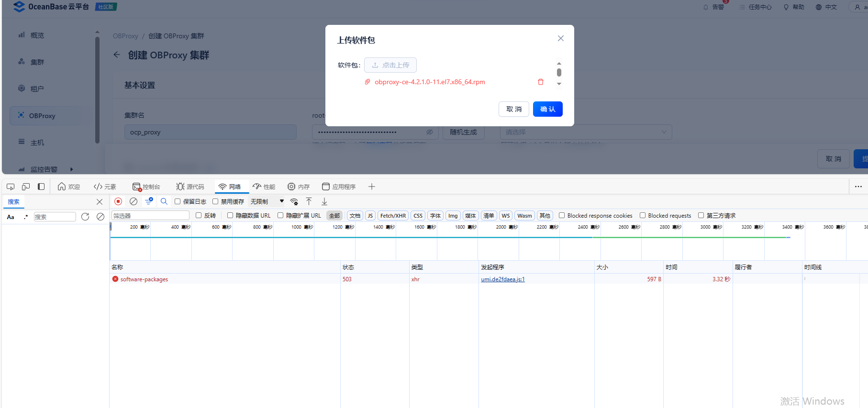
Task: Switch to the Welcome tab in DevTools
Action: (x=69, y=187)
